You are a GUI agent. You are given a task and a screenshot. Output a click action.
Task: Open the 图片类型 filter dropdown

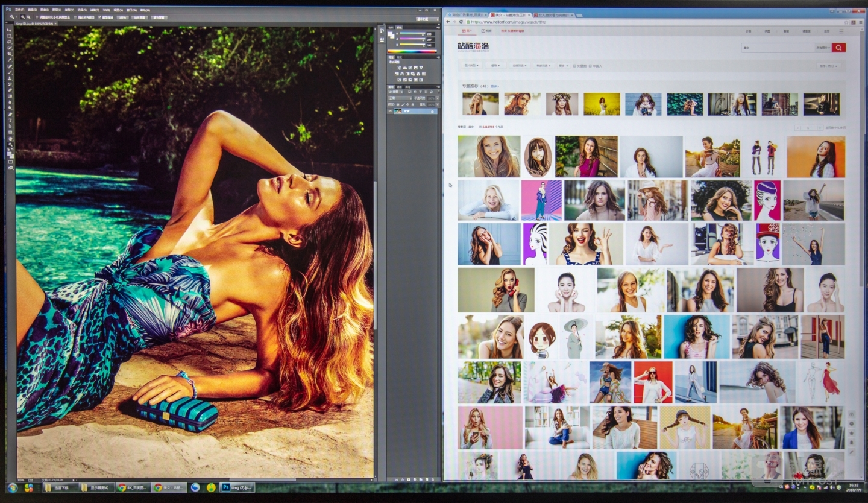(x=471, y=65)
